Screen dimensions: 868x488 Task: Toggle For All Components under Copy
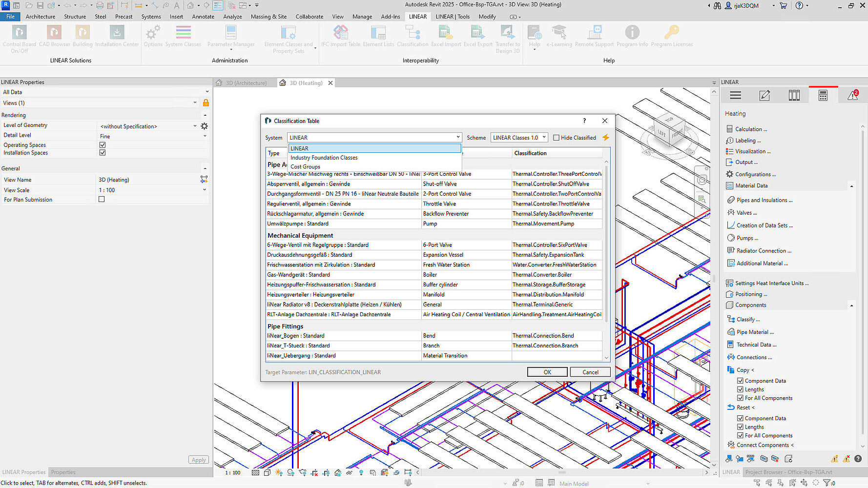pos(740,398)
